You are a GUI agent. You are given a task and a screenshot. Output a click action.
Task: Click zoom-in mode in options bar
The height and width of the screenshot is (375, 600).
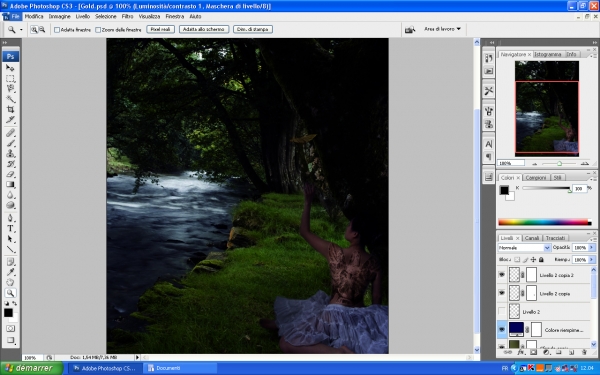point(34,29)
